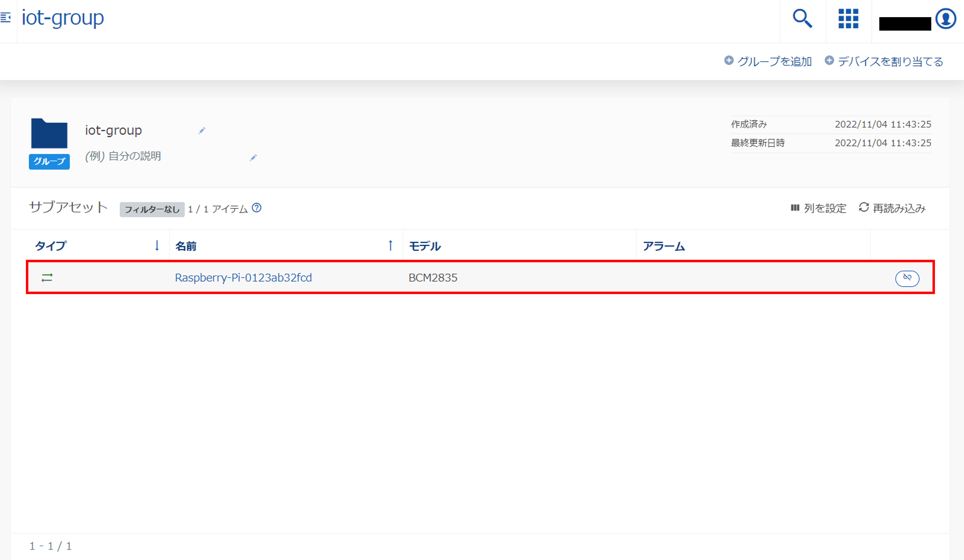The width and height of the screenshot is (964, 560).
Task: Open Raspberry-Pi-0123ab32fcd device link
Action: click(243, 277)
